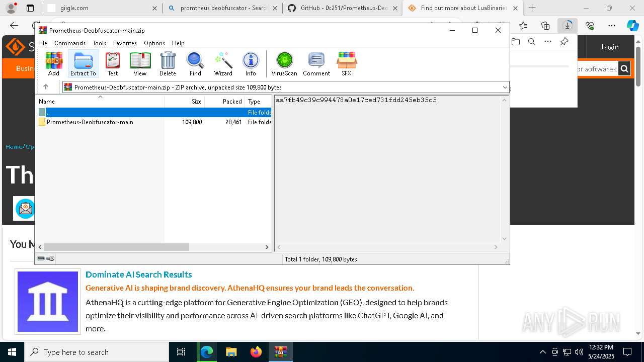Click the browser back arrow
This screenshot has height=362, width=644.
(x=14, y=26)
